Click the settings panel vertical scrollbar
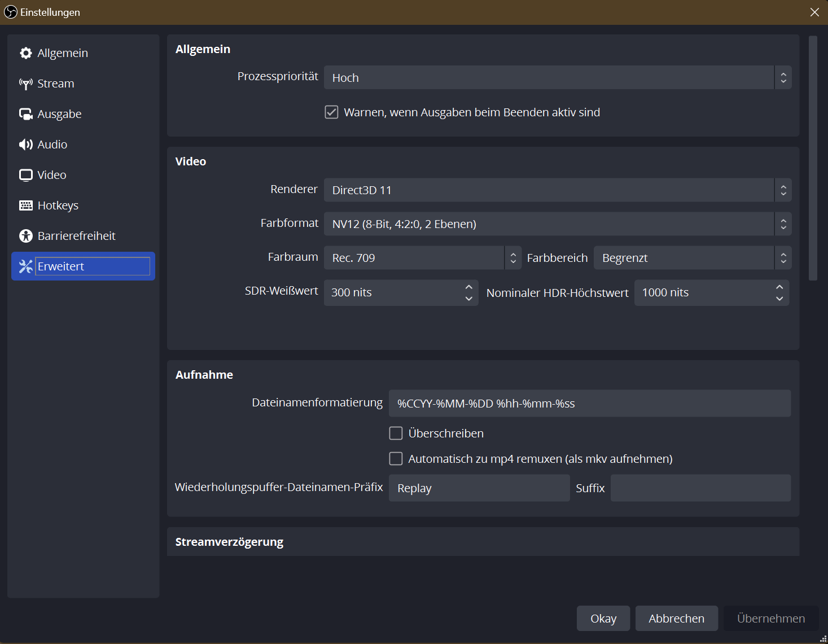The image size is (828, 644). click(x=813, y=158)
